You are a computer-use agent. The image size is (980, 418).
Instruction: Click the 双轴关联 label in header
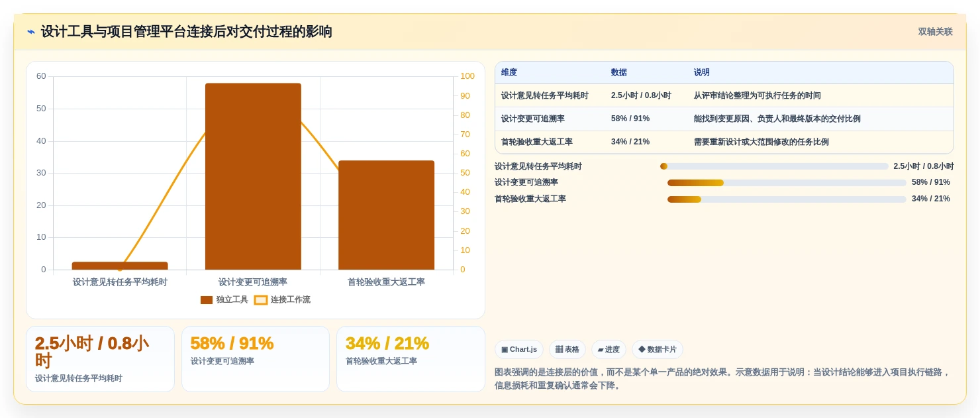point(935,32)
